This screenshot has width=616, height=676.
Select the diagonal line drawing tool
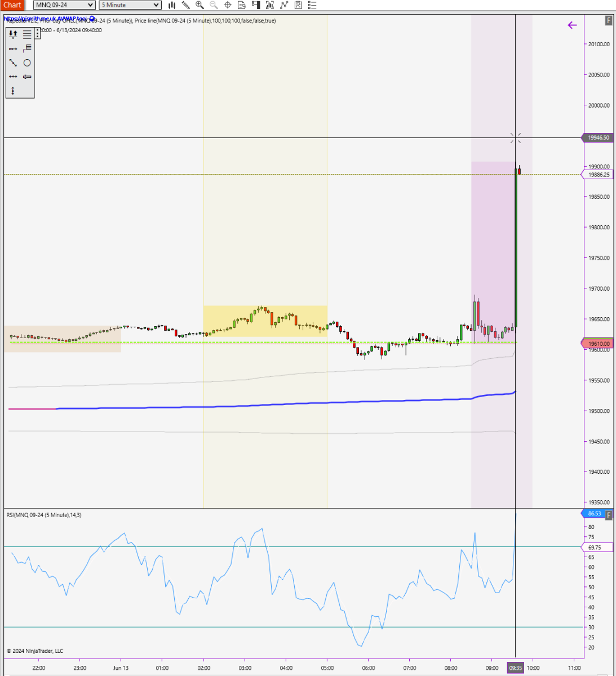click(13, 63)
